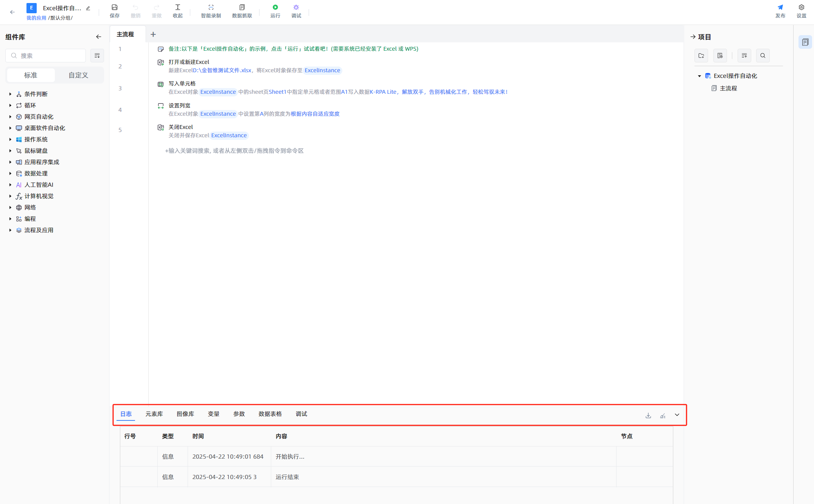The image size is (814, 504).
Task: Start debugging with 调试 toolbar button
Action: coord(296,11)
